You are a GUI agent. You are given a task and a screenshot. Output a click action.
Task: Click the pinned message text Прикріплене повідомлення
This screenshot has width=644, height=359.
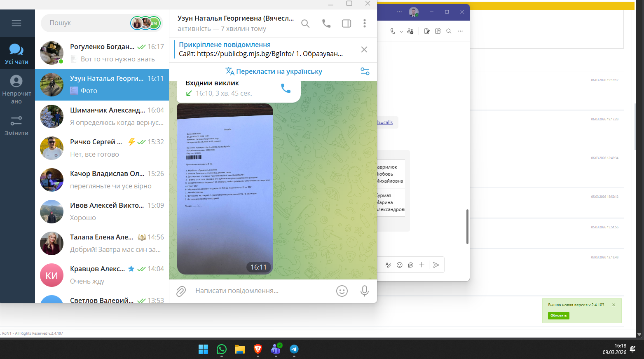(x=225, y=45)
